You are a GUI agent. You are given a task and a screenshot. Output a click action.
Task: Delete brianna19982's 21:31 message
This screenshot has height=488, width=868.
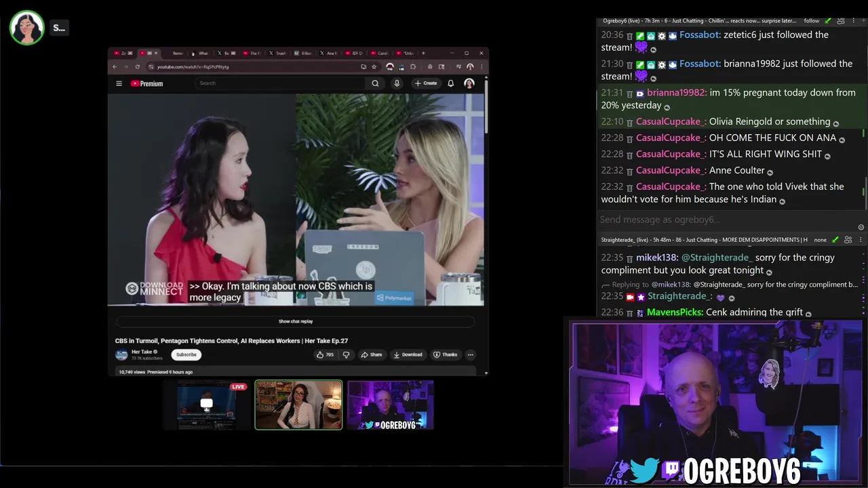click(x=629, y=93)
